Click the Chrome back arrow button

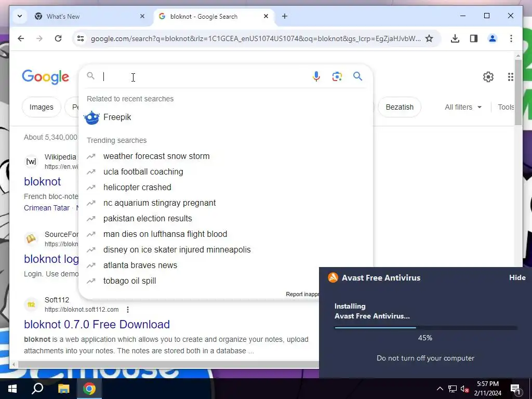click(x=21, y=38)
